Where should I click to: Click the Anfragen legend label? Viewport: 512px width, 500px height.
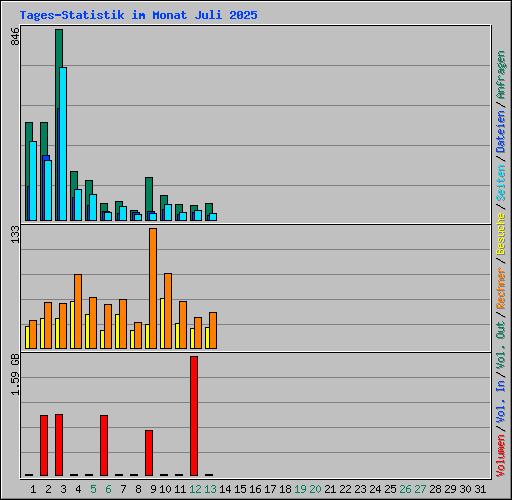[x=501, y=75]
